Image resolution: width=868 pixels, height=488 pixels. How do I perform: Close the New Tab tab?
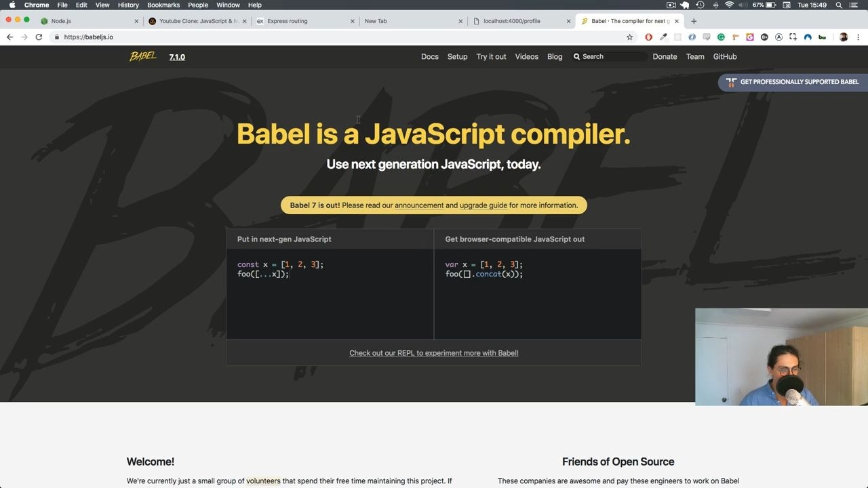point(460,21)
